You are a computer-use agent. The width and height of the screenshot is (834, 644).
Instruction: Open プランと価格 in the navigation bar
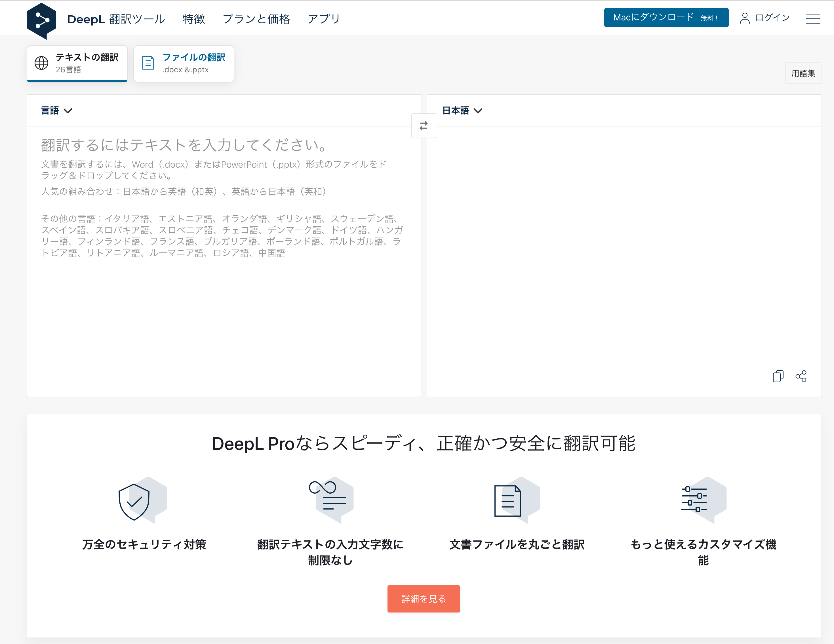click(256, 19)
